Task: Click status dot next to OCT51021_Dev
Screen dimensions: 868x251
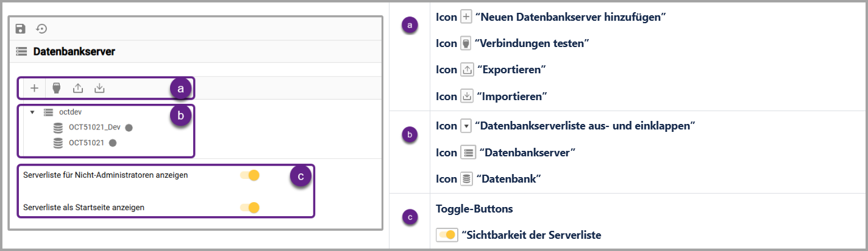Action: pyautogui.click(x=129, y=128)
